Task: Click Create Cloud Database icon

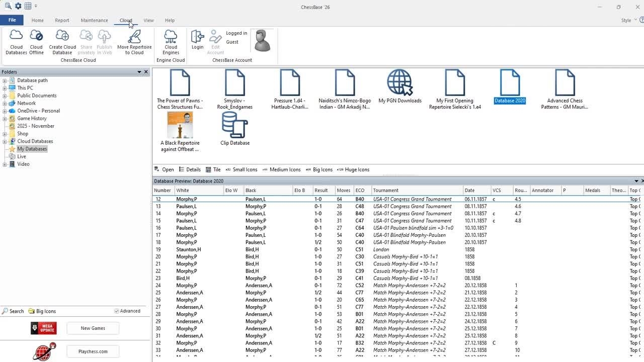Action: pos(62,42)
